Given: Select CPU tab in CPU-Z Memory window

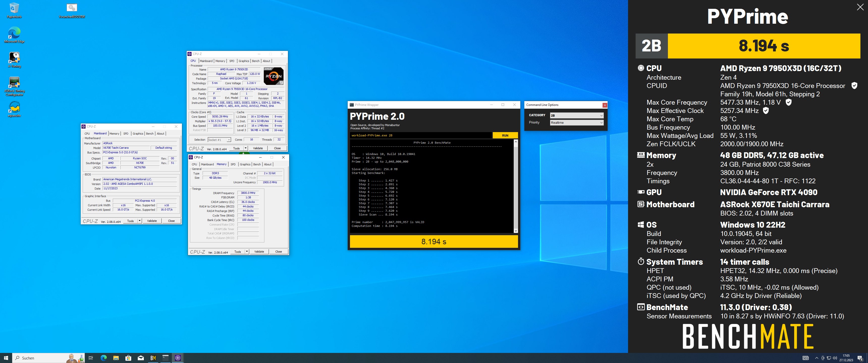Looking at the screenshot, I should [x=195, y=164].
